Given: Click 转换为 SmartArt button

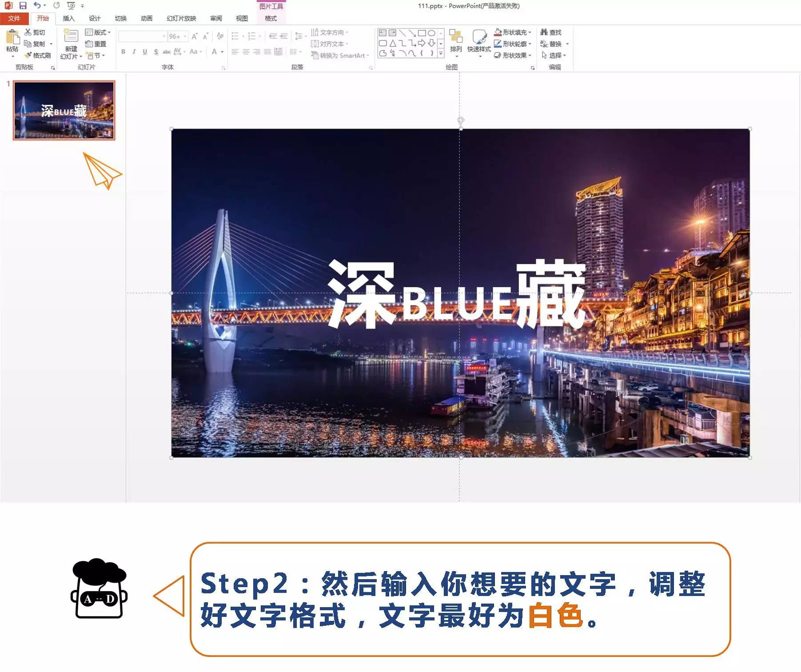Looking at the screenshot, I should [x=340, y=55].
